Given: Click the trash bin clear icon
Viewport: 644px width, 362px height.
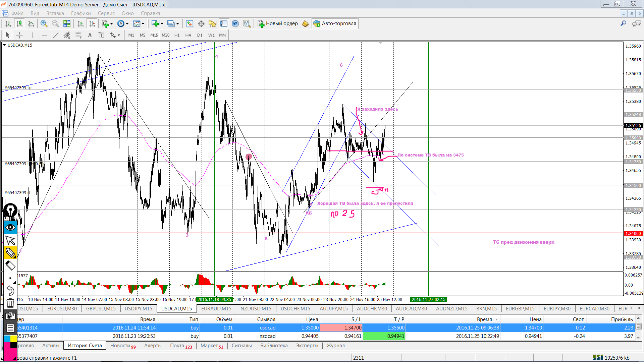Looking at the screenshot, I should coord(10,303).
